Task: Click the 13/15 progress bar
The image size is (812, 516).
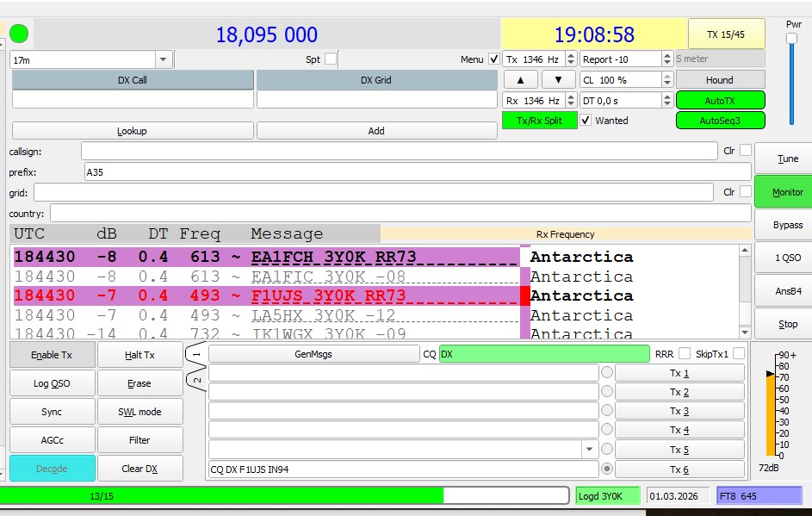Action: coord(284,496)
